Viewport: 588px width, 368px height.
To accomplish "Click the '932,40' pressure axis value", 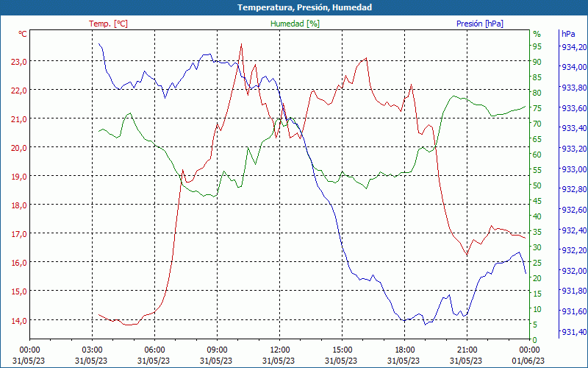I will tap(573, 230).
